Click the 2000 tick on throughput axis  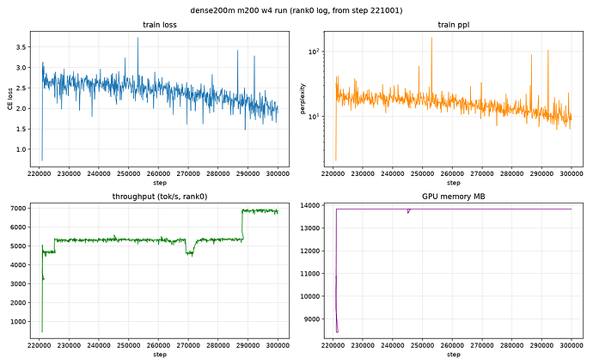19,303
